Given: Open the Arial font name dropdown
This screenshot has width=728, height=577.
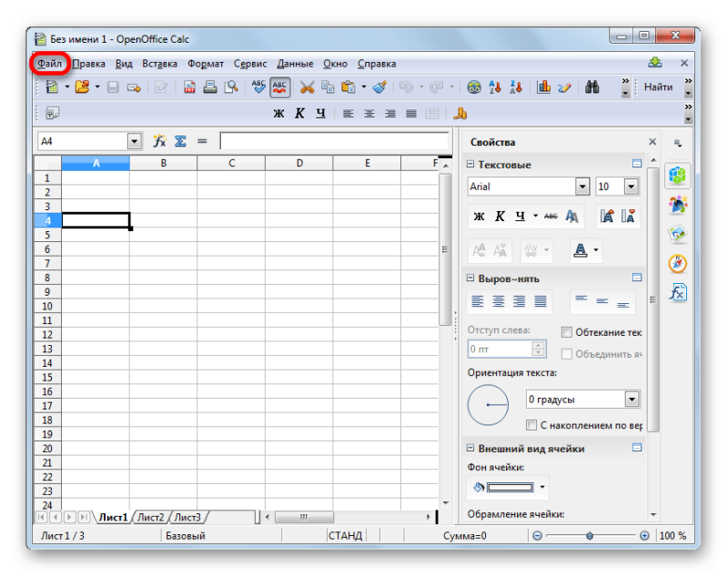Looking at the screenshot, I should [582, 187].
